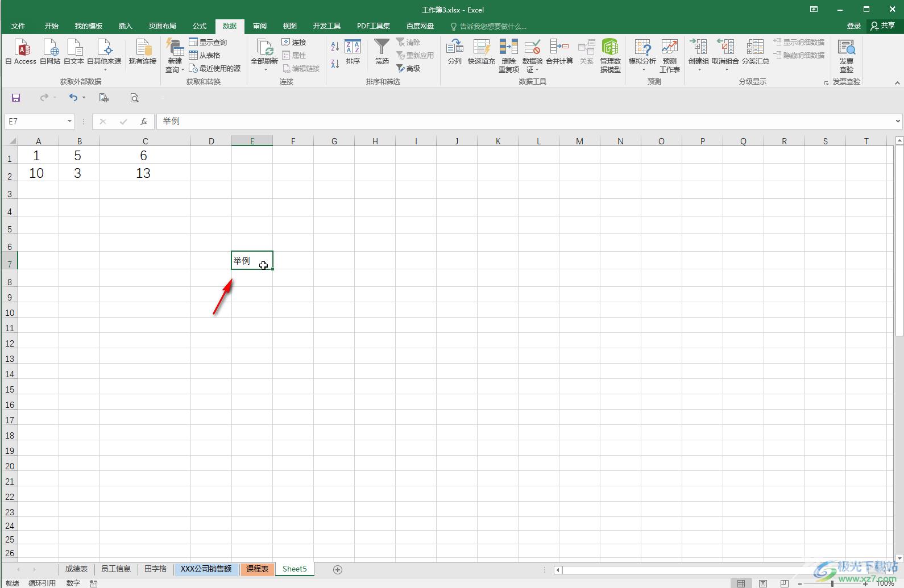Open What-If Analysis tool
The width and height of the screenshot is (904, 588).
(x=642, y=55)
